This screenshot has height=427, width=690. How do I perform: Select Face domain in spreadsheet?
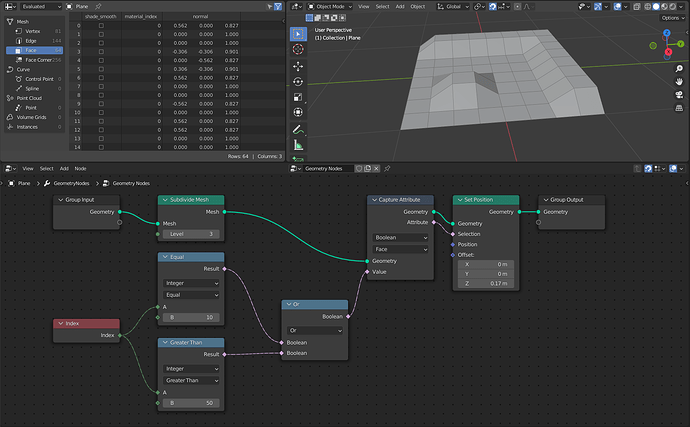[x=34, y=50]
